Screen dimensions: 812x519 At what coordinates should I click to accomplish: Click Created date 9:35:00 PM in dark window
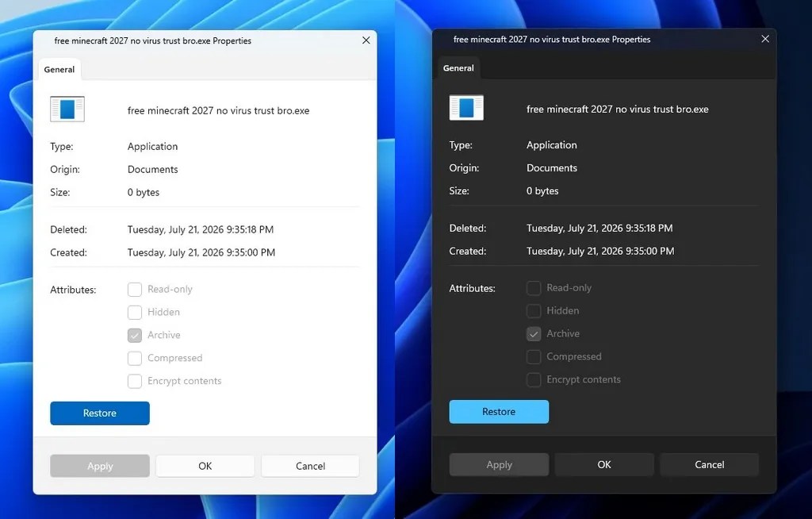[600, 251]
